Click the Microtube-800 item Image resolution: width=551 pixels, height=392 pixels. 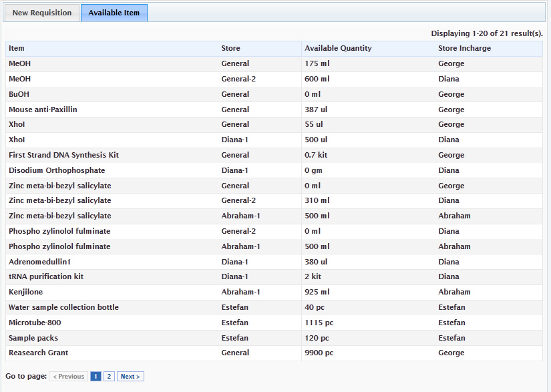click(x=35, y=323)
